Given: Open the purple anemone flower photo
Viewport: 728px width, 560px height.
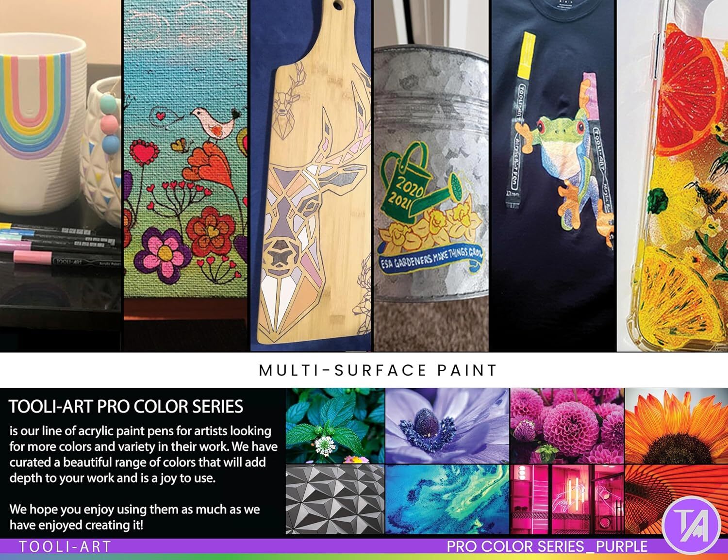Looking at the screenshot, I should pos(447,426).
